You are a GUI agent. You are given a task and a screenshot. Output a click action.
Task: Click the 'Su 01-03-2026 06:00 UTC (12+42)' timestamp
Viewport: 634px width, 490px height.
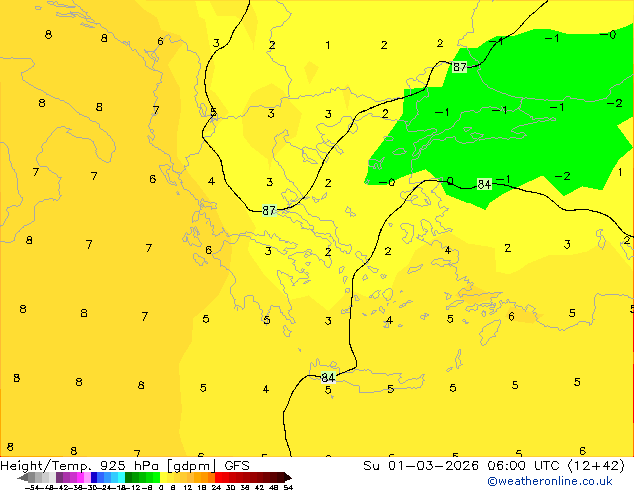(x=494, y=466)
